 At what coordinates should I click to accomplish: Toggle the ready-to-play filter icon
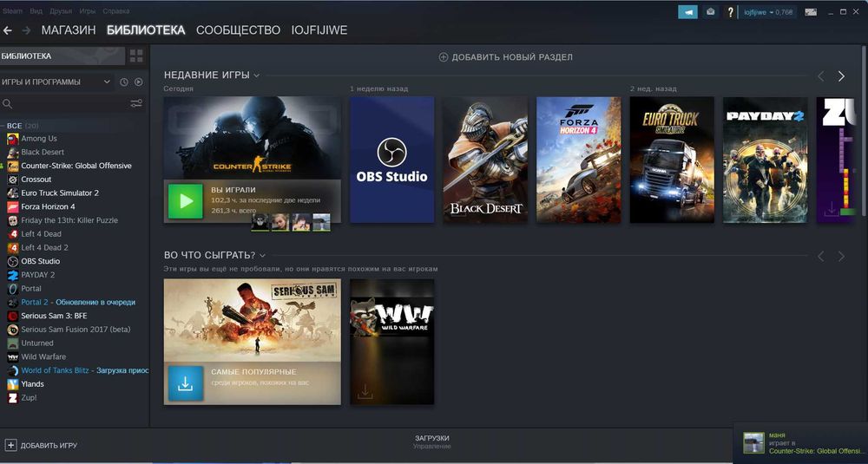[138, 82]
